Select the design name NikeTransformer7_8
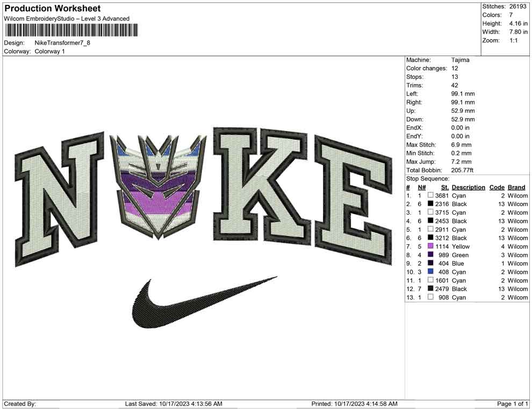 [62, 43]
